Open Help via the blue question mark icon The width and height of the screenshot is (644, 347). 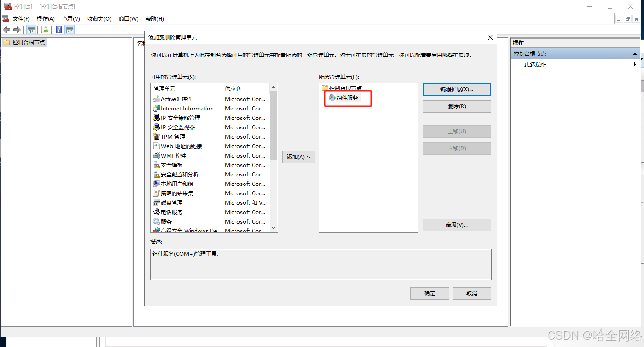coord(59,30)
